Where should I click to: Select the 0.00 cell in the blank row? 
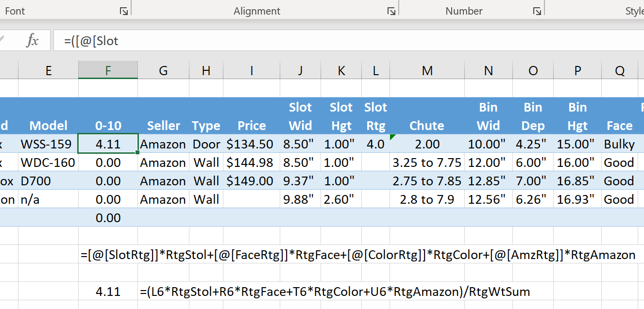(x=108, y=218)
